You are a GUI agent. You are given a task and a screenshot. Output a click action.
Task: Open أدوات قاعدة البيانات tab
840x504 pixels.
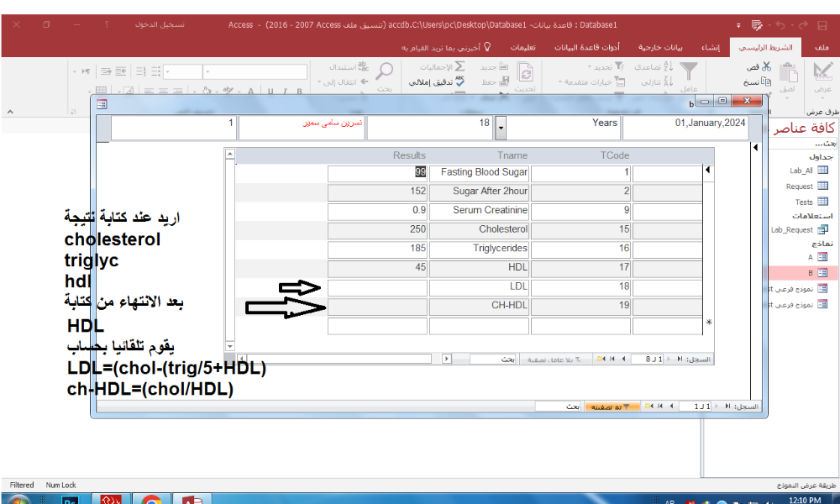(x=586, y=47)
